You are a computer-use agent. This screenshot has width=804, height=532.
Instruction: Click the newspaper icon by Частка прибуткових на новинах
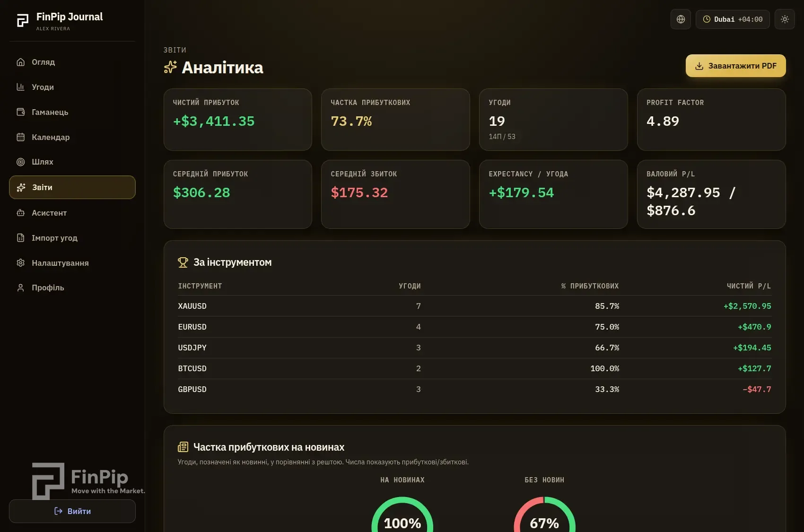(x=183, y=447)
